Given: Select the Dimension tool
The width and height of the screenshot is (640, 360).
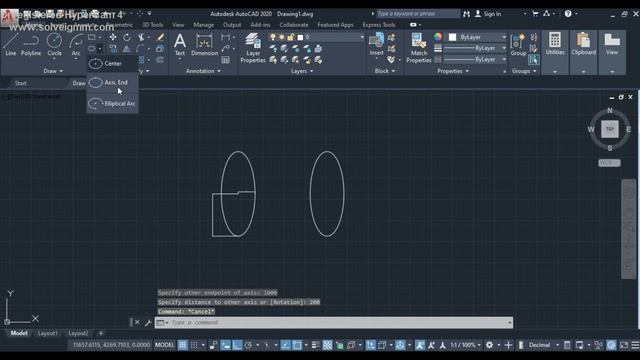Looking at the screenshot, I should pyautogui.click(x=204, y=44).
